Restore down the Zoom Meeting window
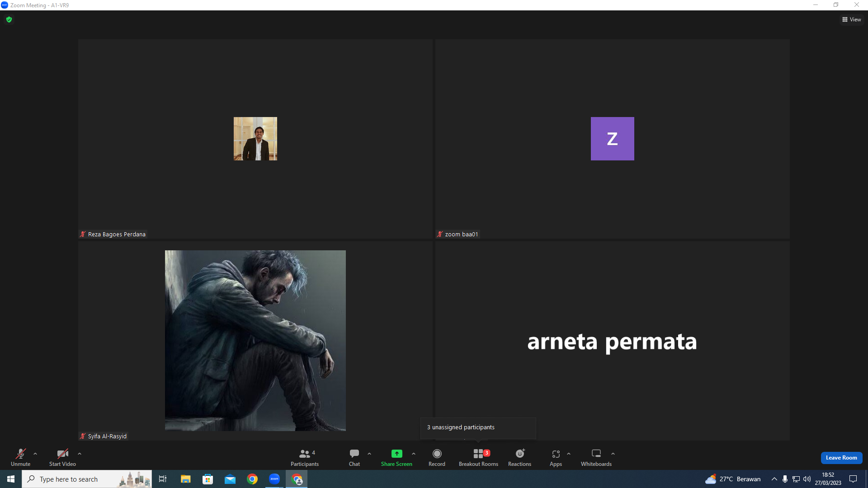This screenshot has width=868, height=488. pyautogui.click(x=836, y=5)
